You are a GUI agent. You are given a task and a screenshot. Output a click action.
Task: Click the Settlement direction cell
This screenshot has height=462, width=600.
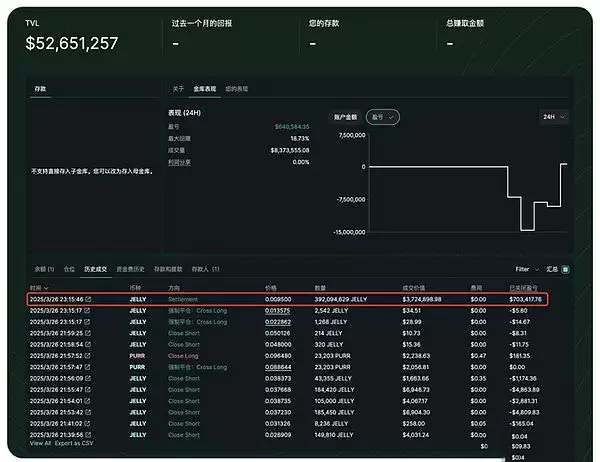tap(183, 299)
